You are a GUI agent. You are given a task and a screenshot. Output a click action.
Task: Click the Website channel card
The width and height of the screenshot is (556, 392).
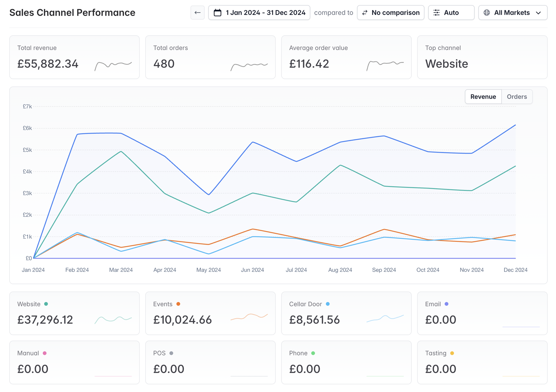tap(74, 313)
